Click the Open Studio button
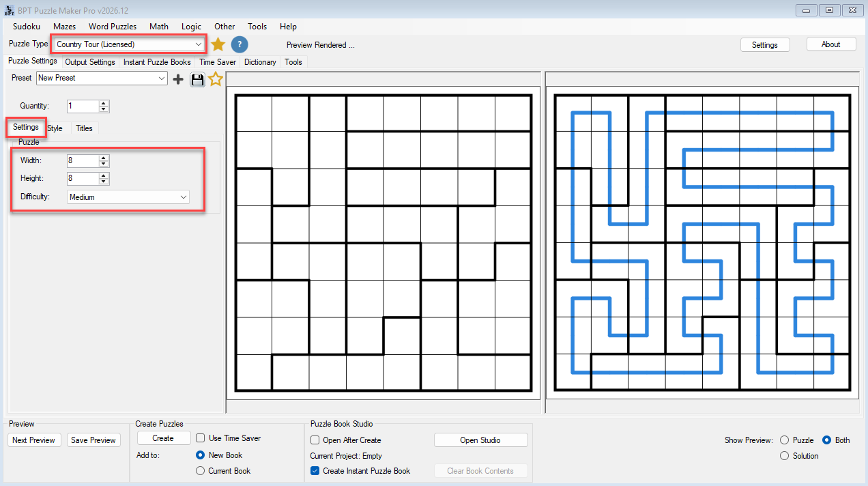 (480, 440)
